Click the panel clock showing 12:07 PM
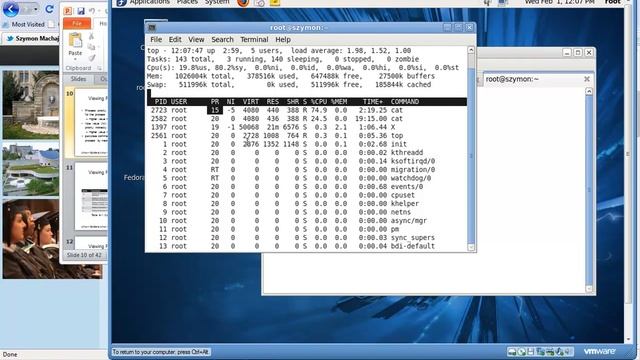 coord(560,2)
